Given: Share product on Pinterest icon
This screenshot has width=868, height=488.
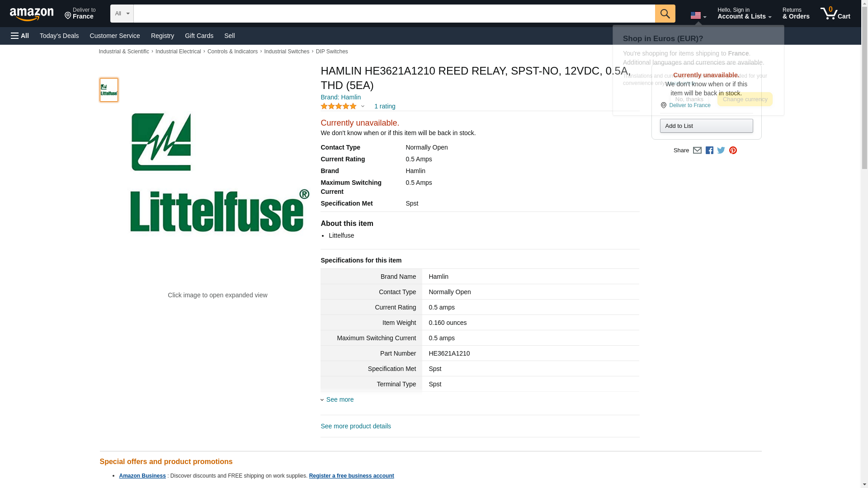Looking at the screenshot, I should (x=733, y=150).
